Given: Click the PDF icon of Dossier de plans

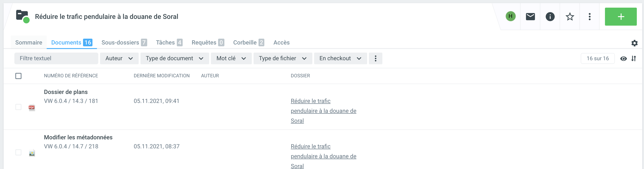Looking at the screenshot, I should [32, 108].
